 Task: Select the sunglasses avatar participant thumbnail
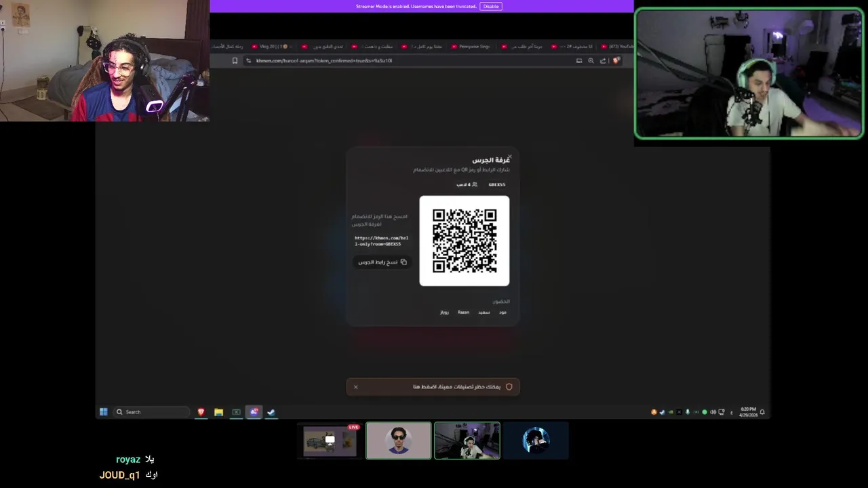pos(399,441)
